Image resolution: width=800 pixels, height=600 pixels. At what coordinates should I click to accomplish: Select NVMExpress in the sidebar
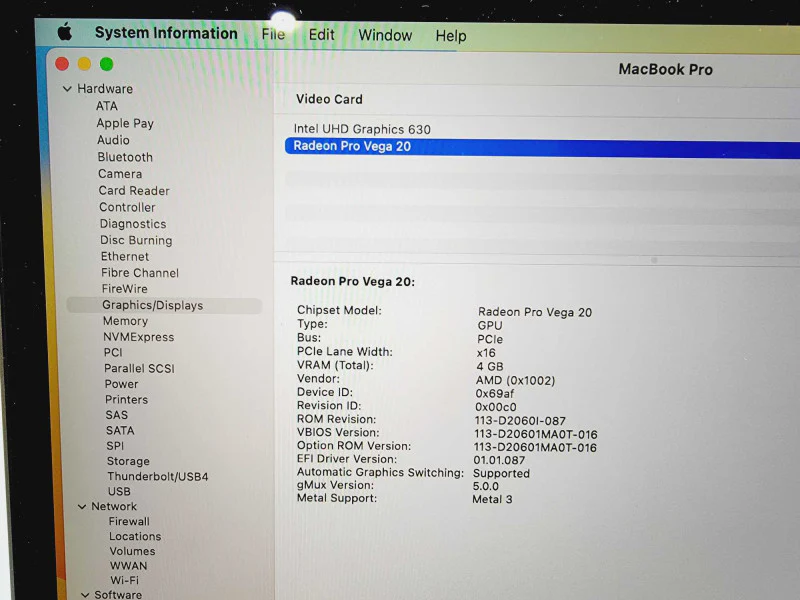click(x=138, y=337)
